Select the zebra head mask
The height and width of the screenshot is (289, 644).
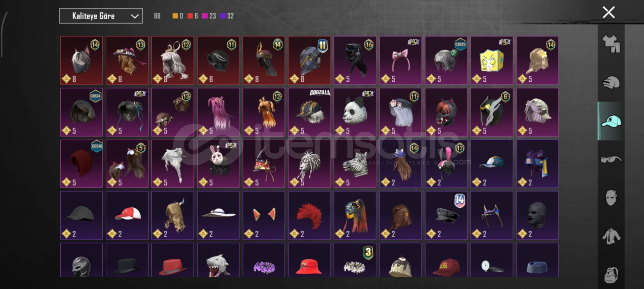pyautogui.click(x=355, y=164)
